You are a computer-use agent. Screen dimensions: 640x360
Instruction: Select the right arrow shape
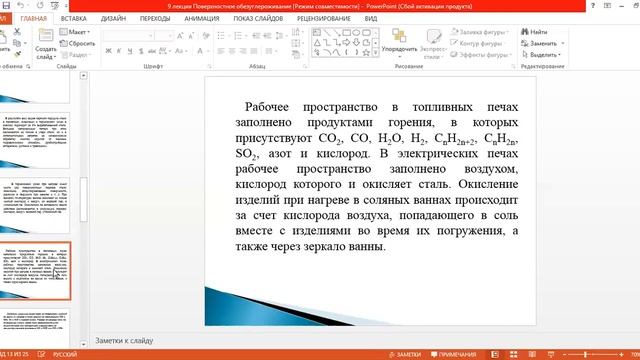(347, 42)
